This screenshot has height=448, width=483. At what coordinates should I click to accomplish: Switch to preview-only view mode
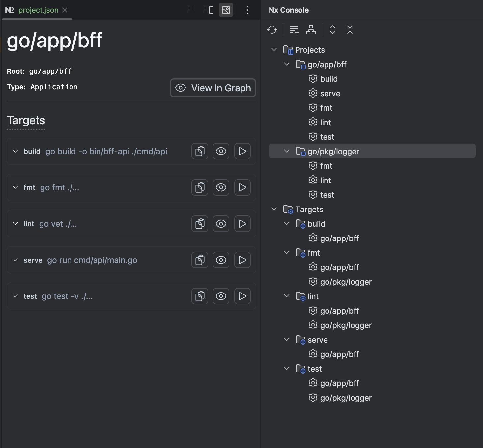click(226, 10)
